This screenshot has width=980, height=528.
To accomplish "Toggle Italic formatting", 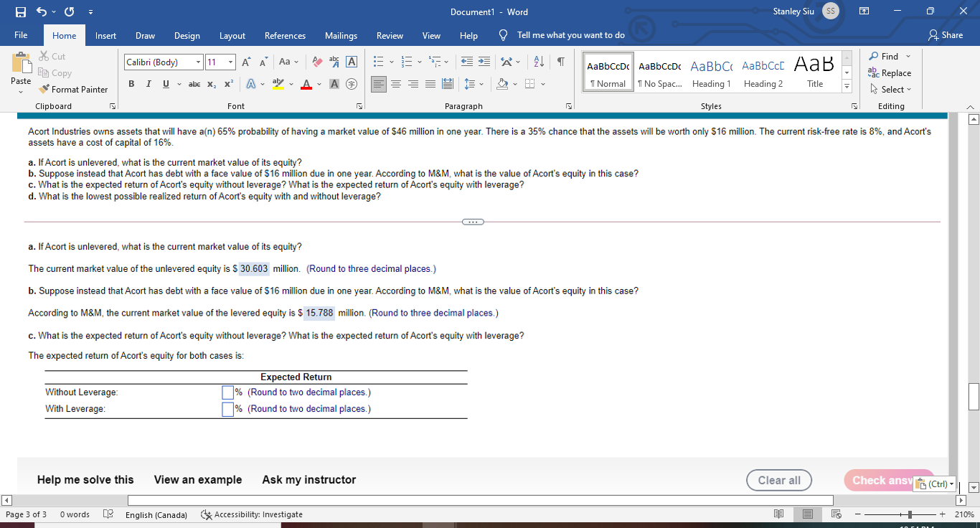I will tap(148, 84).
